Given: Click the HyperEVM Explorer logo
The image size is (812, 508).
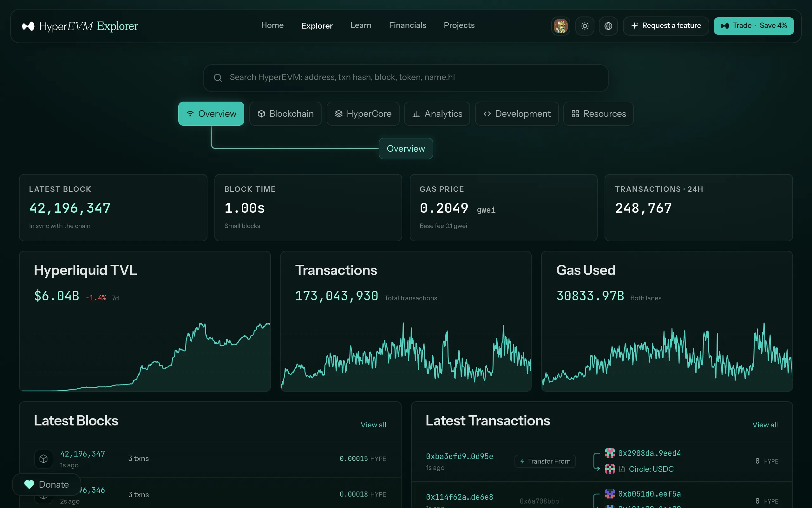Looking at the screenshot, I should point(80,26).
